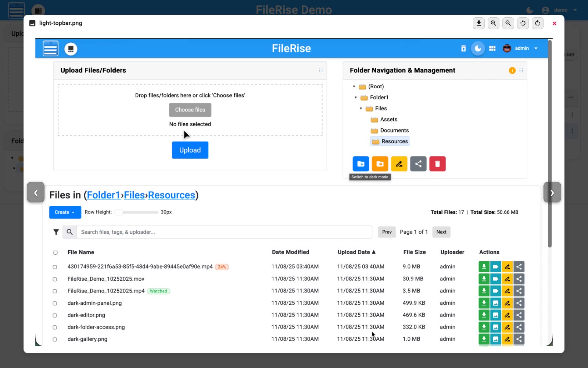Sort by Uploader column header

452,252
